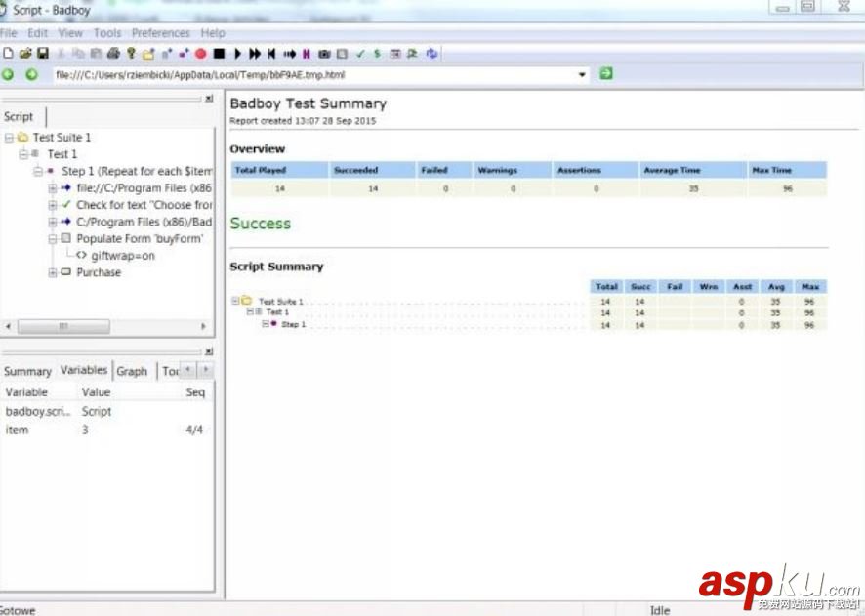The width and height of the screenshot is (865, 616).
Task: Open the View menu
Action: (x=70, y=33)
